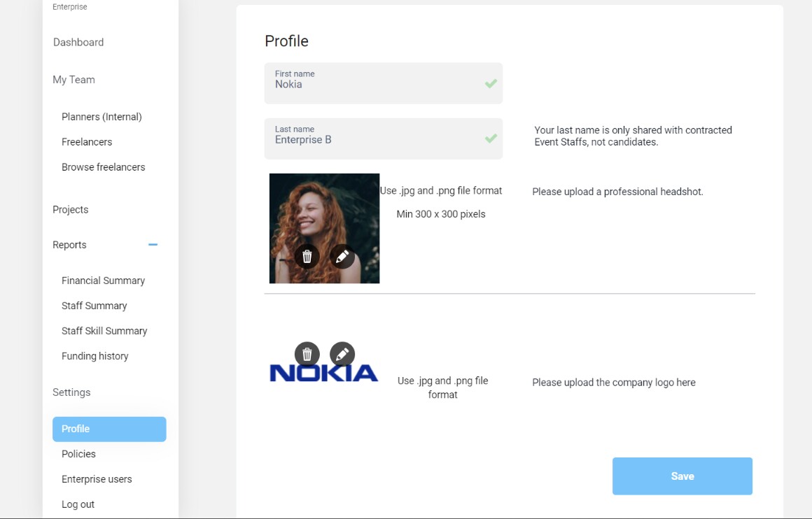This screenshot has height=519, width=812.
Task: Go to the Freelancers page
Action: [x=87, y=142]
